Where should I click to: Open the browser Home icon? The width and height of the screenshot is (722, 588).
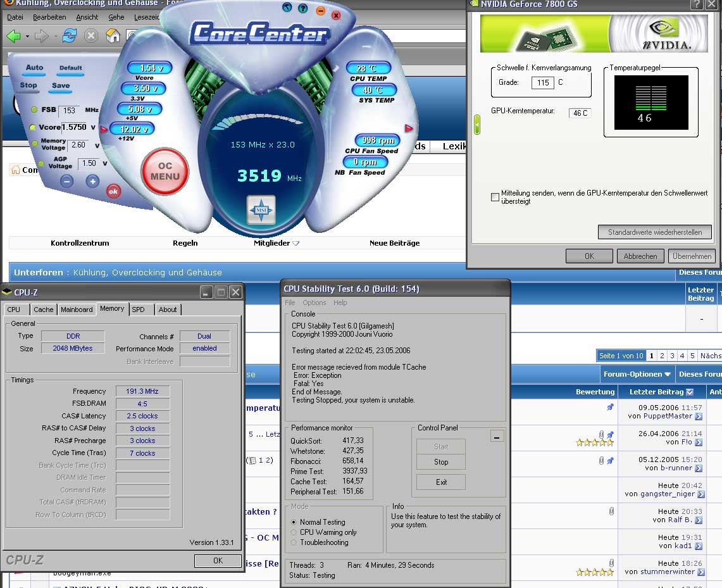pyautogui.click(x=113, y=35)
